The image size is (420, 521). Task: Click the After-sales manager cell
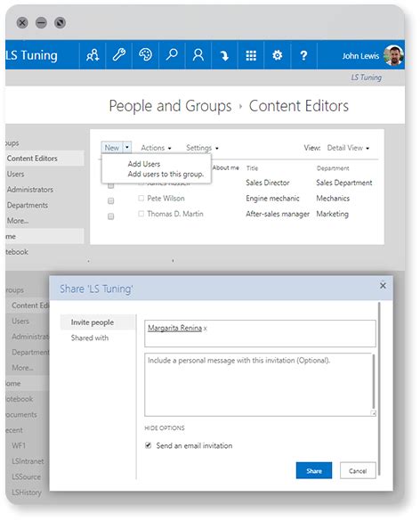coord(278,214)
